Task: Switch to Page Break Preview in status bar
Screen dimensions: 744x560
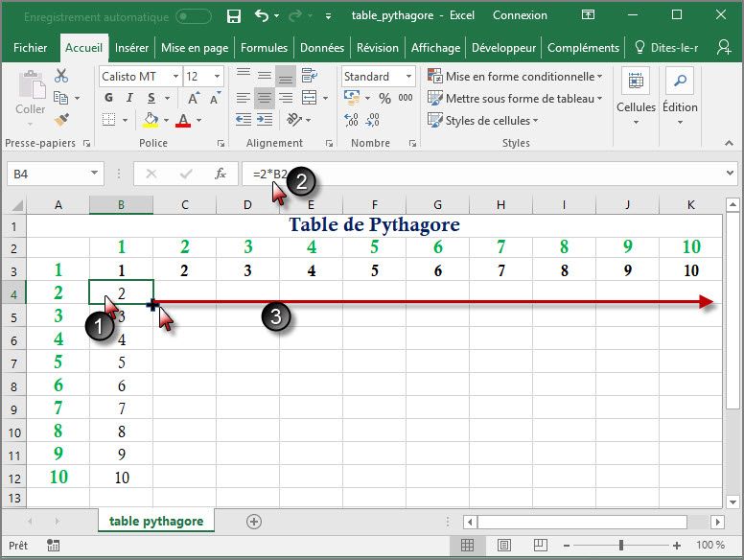Action: tap(540, 545)
